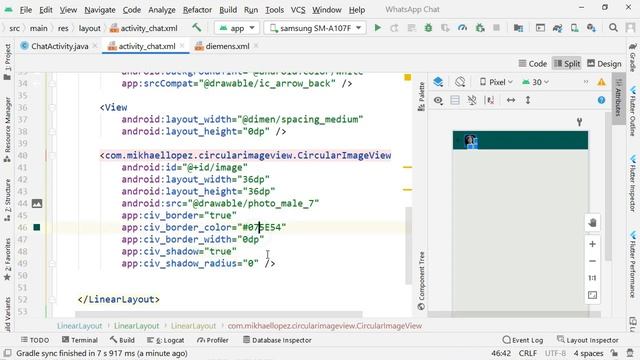Click the CRLF line separator in status bar

pyautogui.click(x=528, y=353)
